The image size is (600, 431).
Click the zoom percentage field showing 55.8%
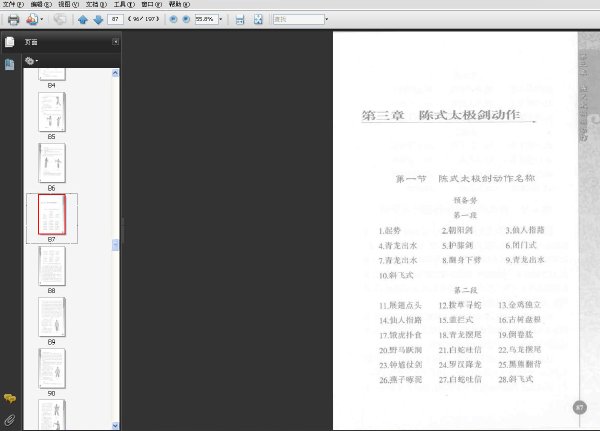pyautogui.click(x=207, y=19)
